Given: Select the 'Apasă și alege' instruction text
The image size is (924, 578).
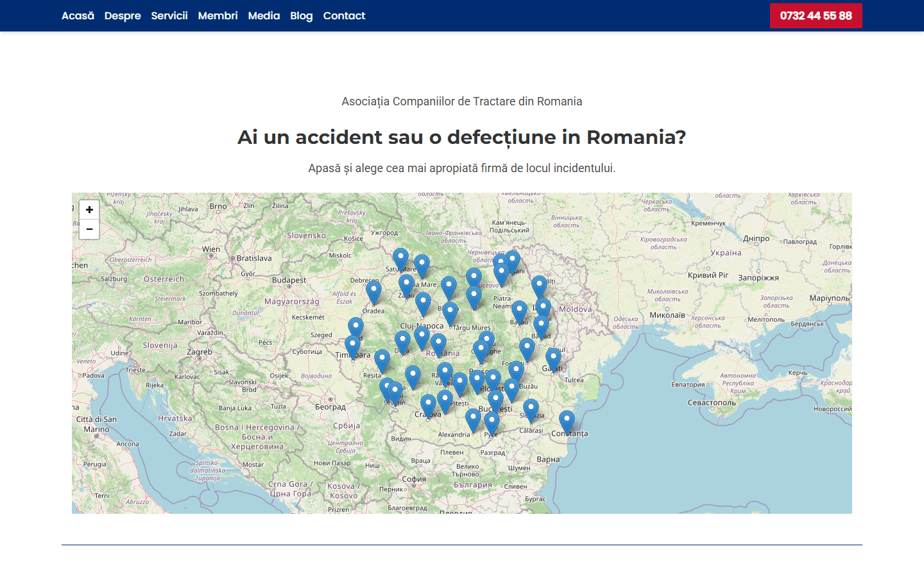Looking at the screenshot, I should click(462, 168).
